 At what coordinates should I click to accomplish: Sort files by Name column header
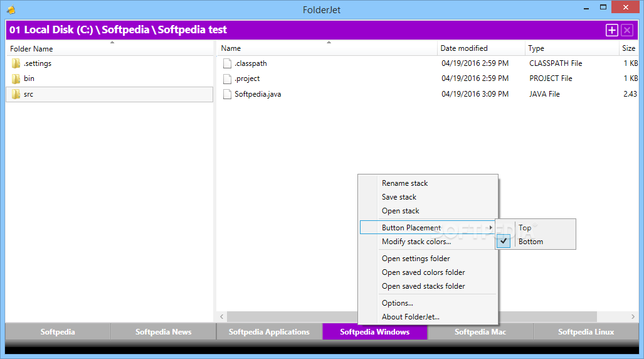(327, 48)
